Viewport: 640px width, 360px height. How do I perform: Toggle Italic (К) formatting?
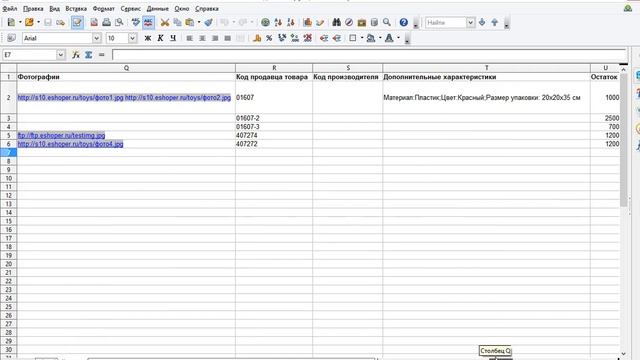tap(160, 38)
